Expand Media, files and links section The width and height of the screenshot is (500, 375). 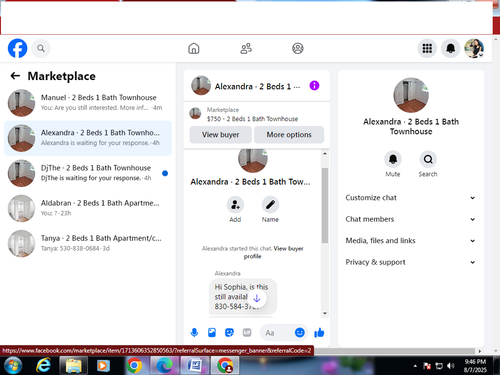(411, 241)
